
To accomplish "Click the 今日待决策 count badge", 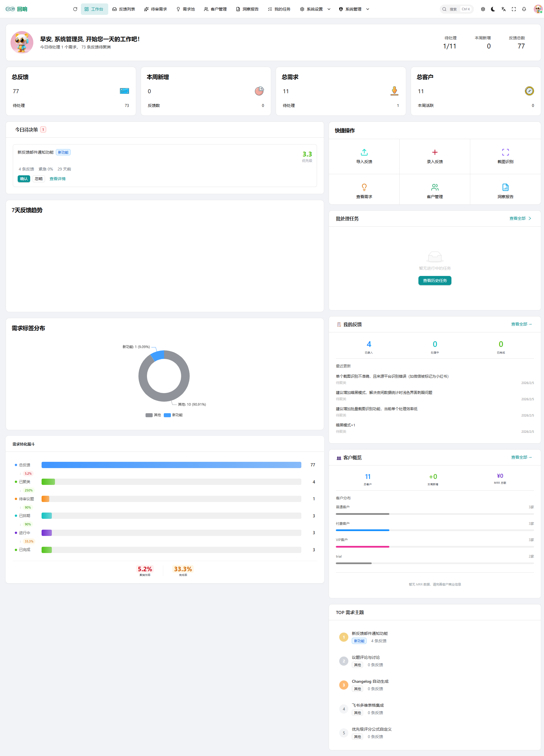I will pos(43,130).
